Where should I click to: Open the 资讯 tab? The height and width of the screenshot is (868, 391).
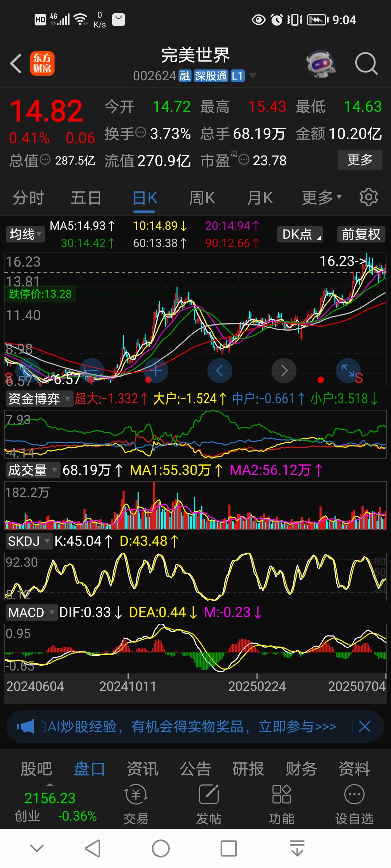click(x=143, y=768)
